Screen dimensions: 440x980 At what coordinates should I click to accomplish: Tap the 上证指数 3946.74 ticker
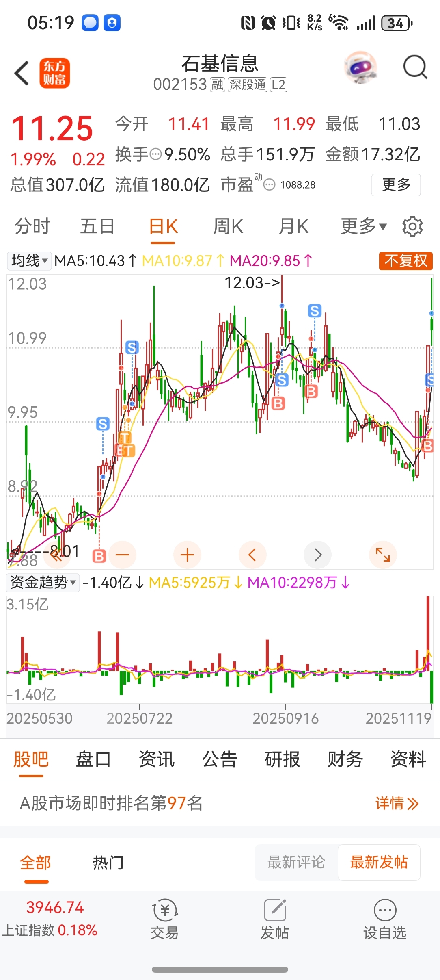coord(50,919)
